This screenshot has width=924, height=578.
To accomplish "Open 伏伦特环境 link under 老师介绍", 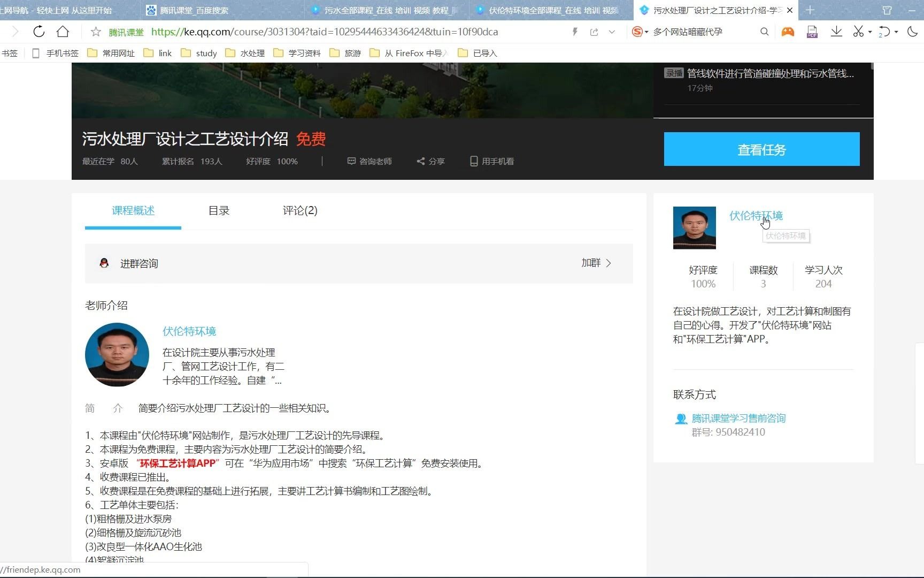I will coord(189,331).
